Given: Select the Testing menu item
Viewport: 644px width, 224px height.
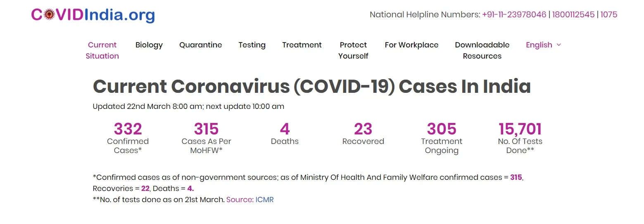Looking at the screenshot, I should tap(252, 45).
